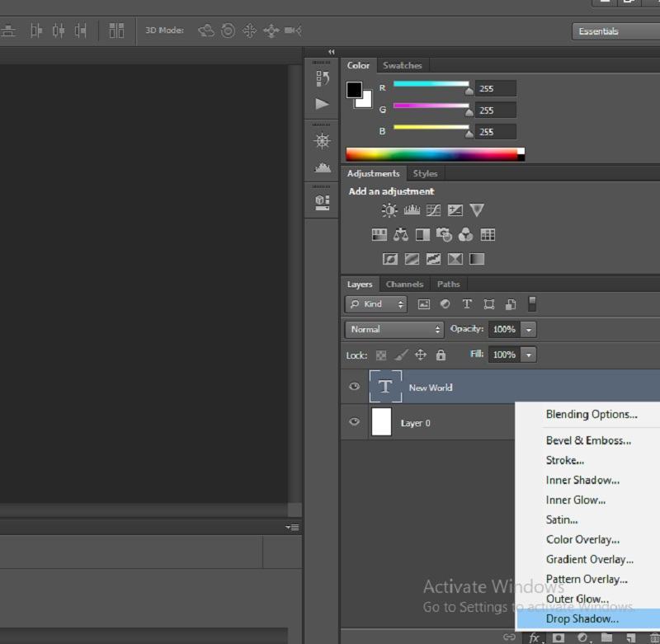Screen dimensions: 660x644
Task: Add a Hue/Saturation adjustment layer
Action: (x=379, y=234)
